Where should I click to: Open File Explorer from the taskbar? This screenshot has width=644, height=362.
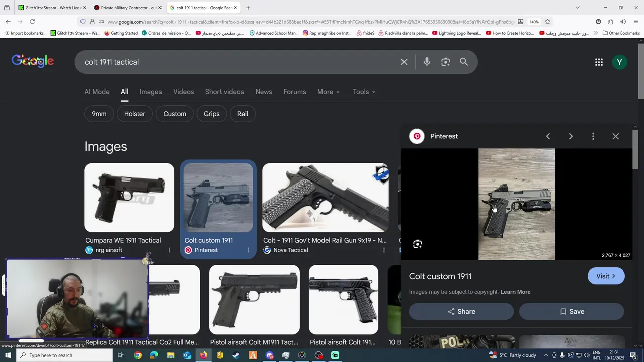[x=171, y=355]
